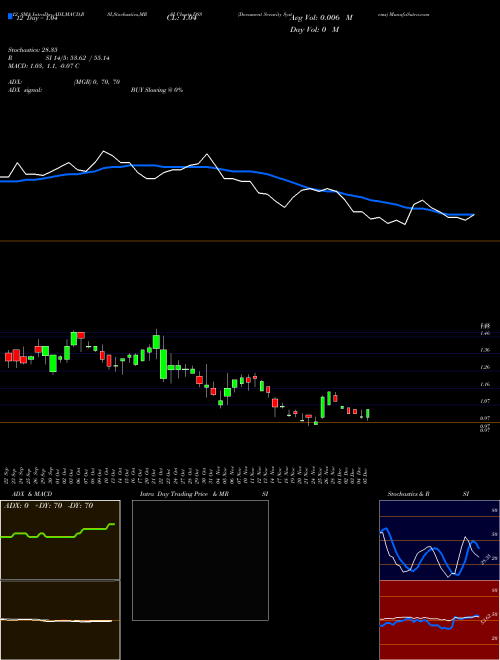
Task: Click 'Intra Day Trading Price & MR' title
Action: [x=184, y=494]
